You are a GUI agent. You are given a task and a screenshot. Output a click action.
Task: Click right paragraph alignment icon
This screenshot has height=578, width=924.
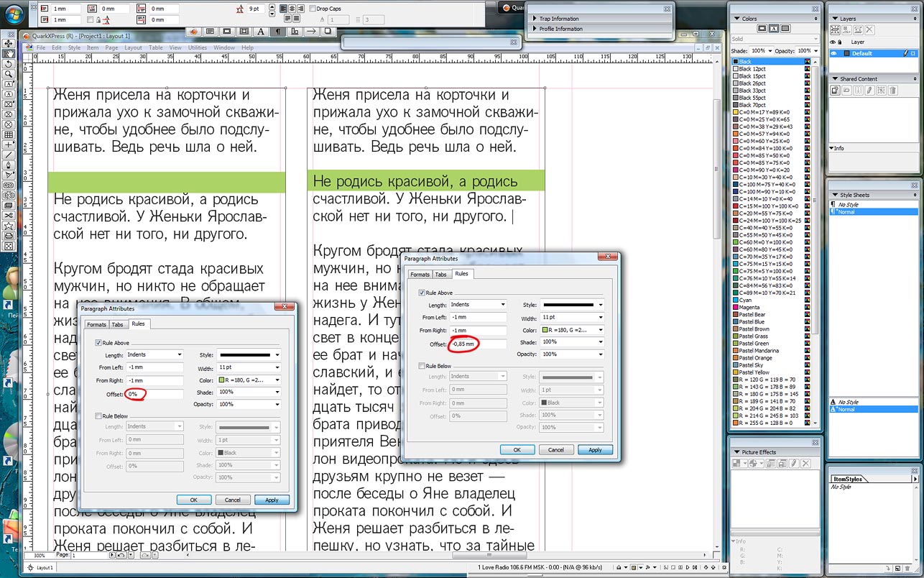point(301,9)
